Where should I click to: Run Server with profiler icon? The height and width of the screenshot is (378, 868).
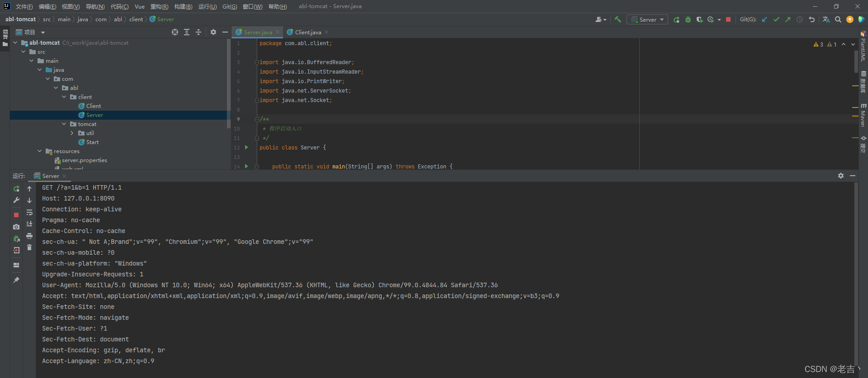click(x=711, y=19)
